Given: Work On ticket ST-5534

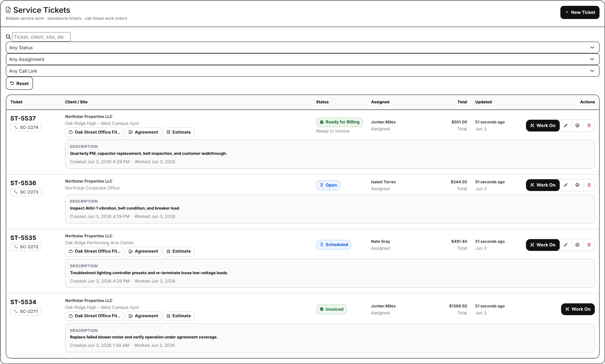Looking at the screenshot, I should coord(578,309).
